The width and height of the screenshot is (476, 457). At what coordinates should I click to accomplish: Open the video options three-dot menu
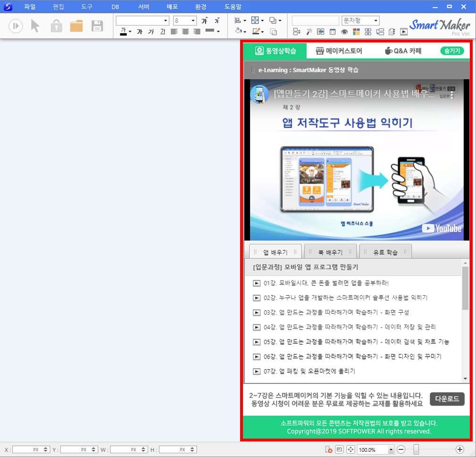tap(452, 95)
